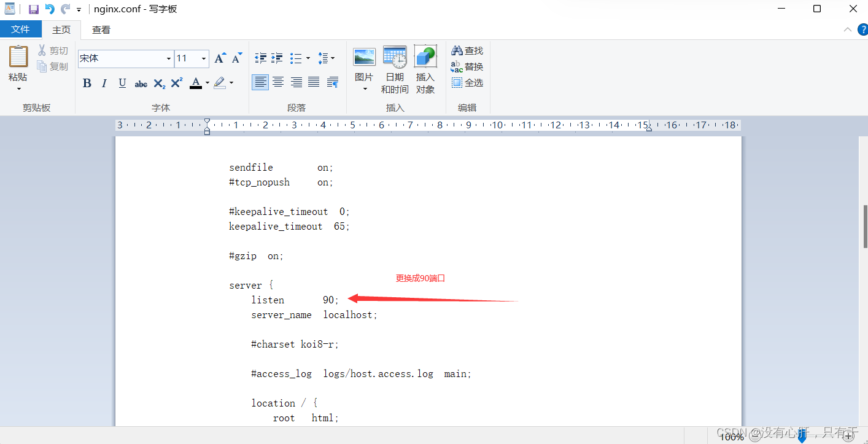This screenshot has width=868, height=444.
Task: Click the first-line indent marker on ruler
Action: pos(207,122)
